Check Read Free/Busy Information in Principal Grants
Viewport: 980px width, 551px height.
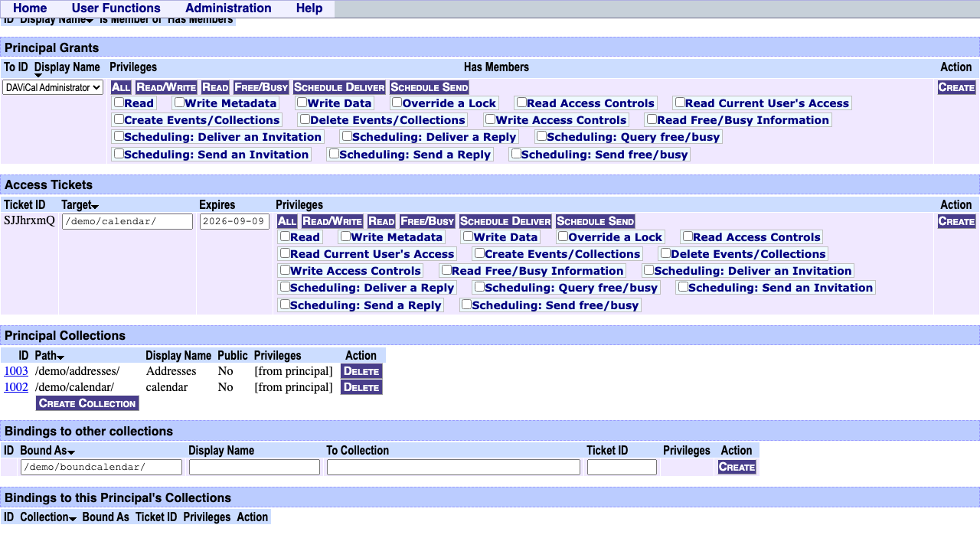coord(652,119)
